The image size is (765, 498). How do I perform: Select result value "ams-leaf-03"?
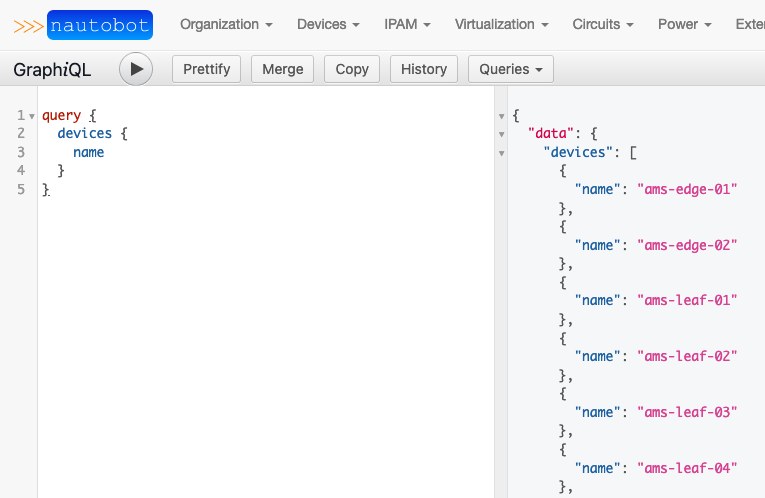(687, 412)
